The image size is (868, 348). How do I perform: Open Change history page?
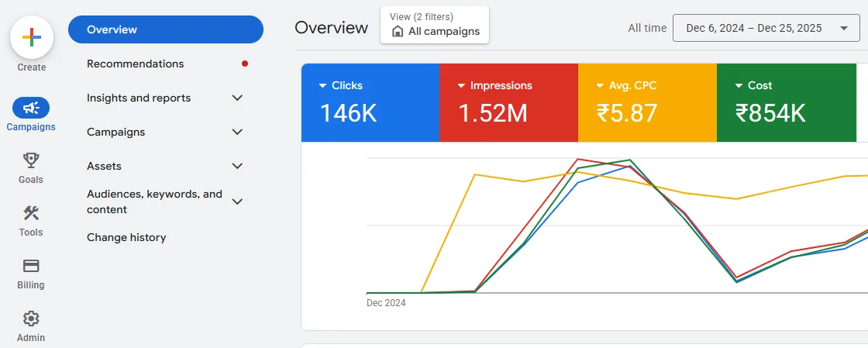click(x=126, y=237)
